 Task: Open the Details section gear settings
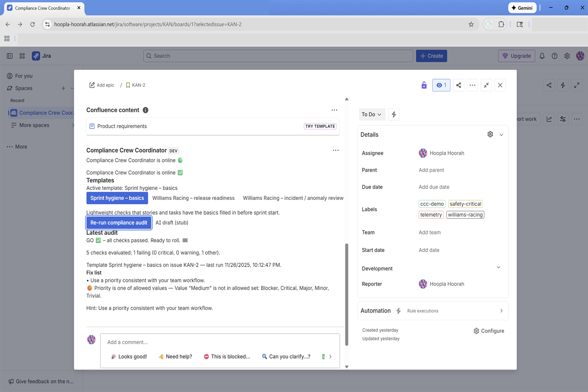pyautogui.click(x=490, y=134)
